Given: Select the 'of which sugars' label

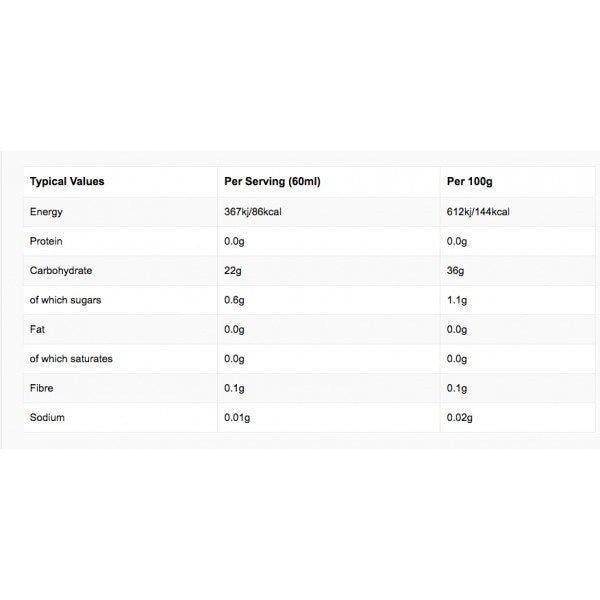Looking at the screenshot, I should [65, 300].
